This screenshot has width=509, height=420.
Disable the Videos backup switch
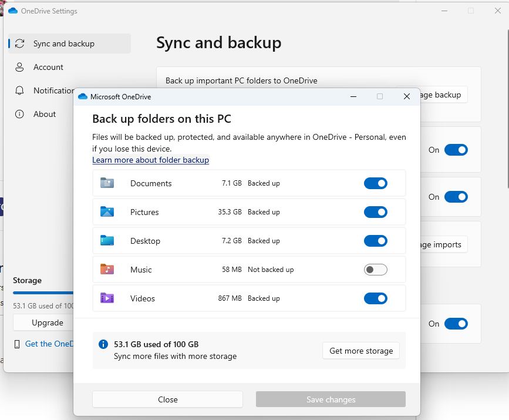(375, 298)
